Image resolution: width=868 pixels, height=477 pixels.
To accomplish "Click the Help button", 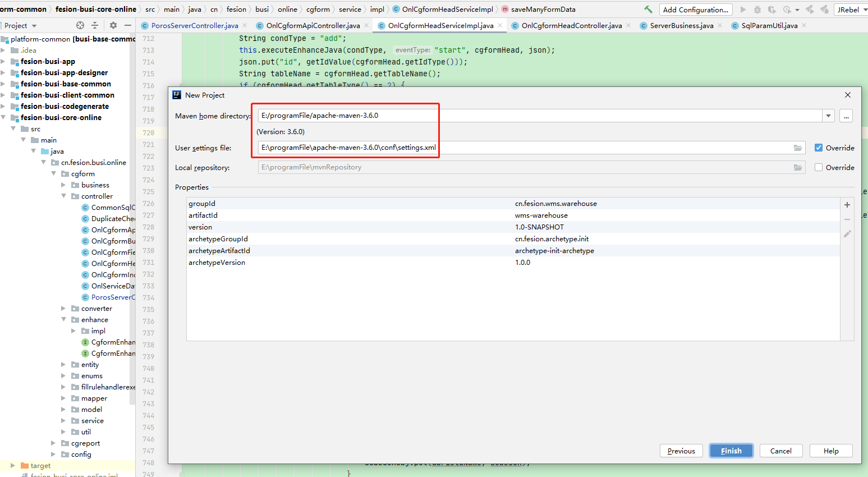I will click(831, 451).
